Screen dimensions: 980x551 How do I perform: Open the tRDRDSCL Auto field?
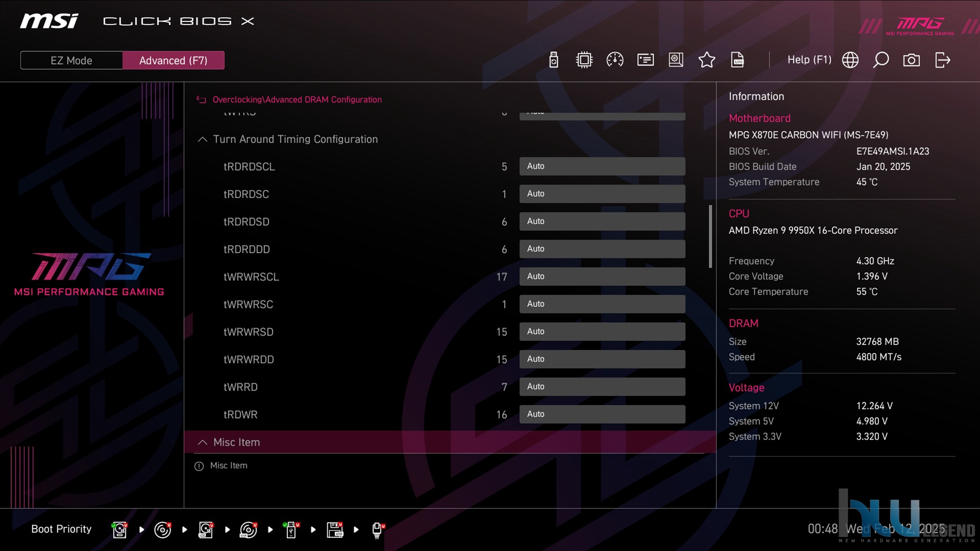(x=602, y=166)
